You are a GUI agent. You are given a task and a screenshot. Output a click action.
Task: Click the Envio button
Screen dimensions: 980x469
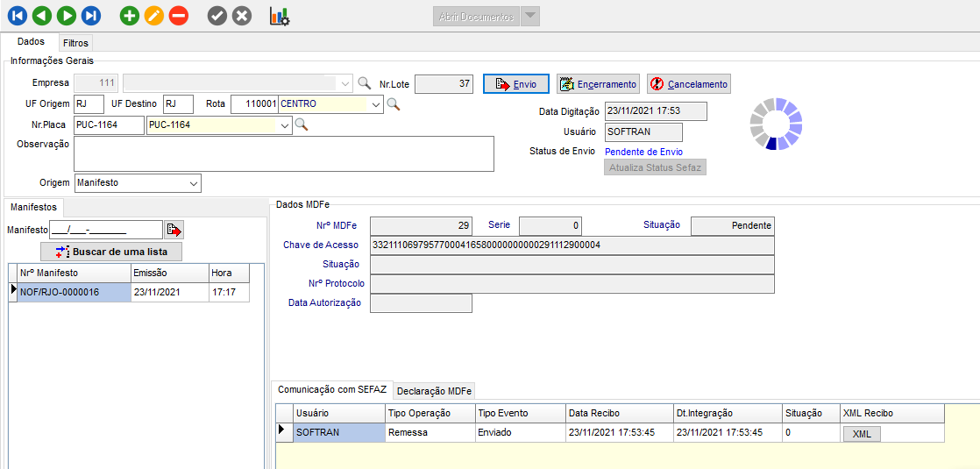coord(516,84)
